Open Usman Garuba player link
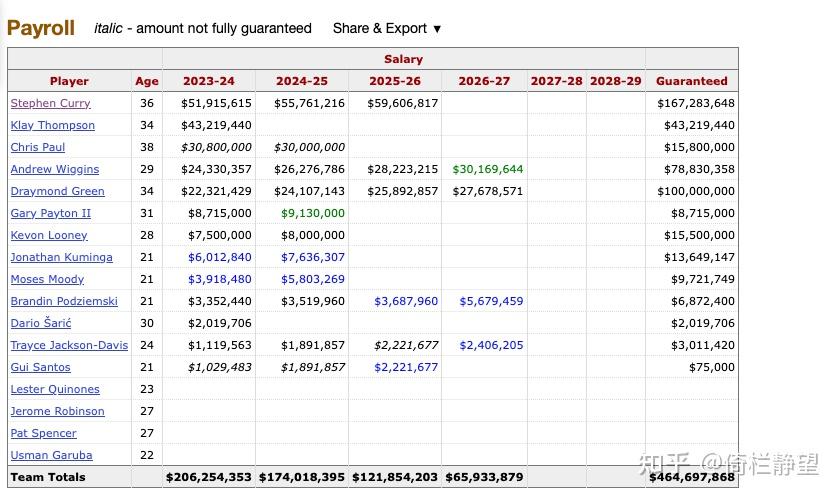Screen dimensions: 840x498 click(x=51, y=454)
